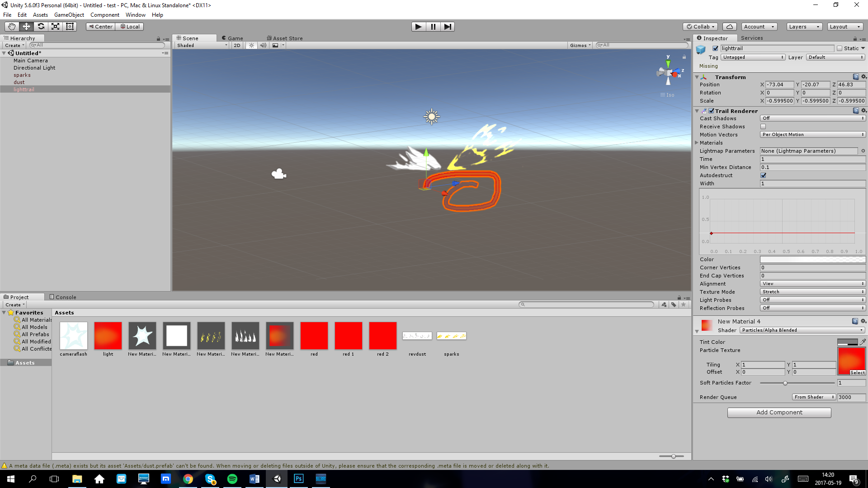Click the Trail Renderer Color swatch

(812, 259)
